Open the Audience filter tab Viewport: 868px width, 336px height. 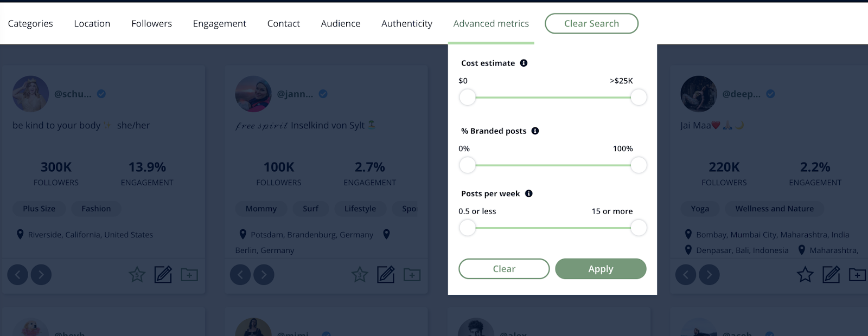tap(340, 23)
